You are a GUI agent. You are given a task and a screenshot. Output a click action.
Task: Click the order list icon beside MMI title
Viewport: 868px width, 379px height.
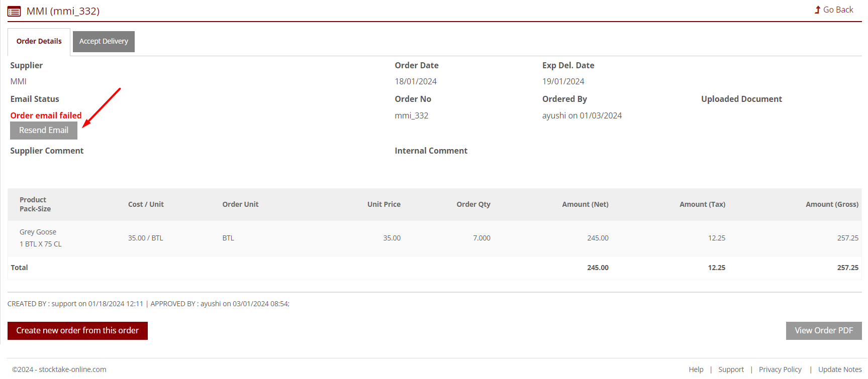14,11
